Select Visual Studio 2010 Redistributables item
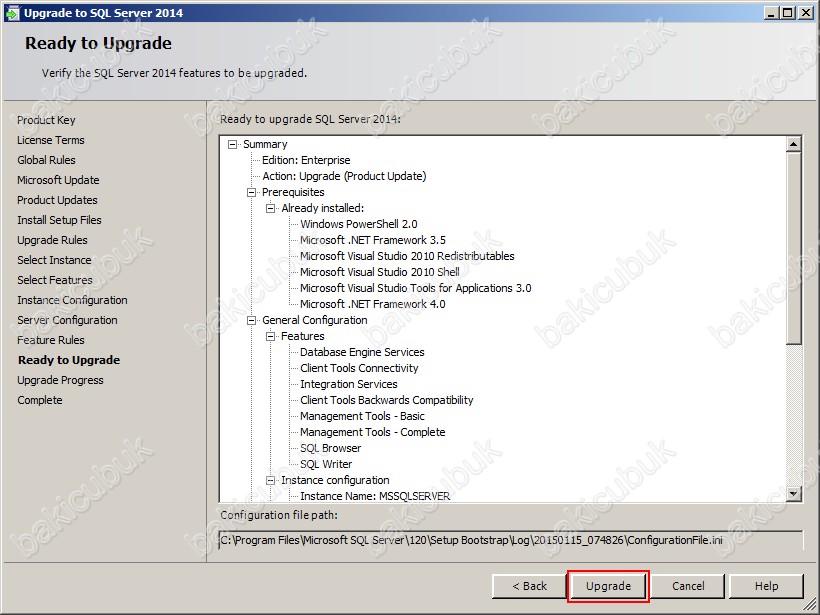Viewport: 820px width, 615px height. [407, 256]
